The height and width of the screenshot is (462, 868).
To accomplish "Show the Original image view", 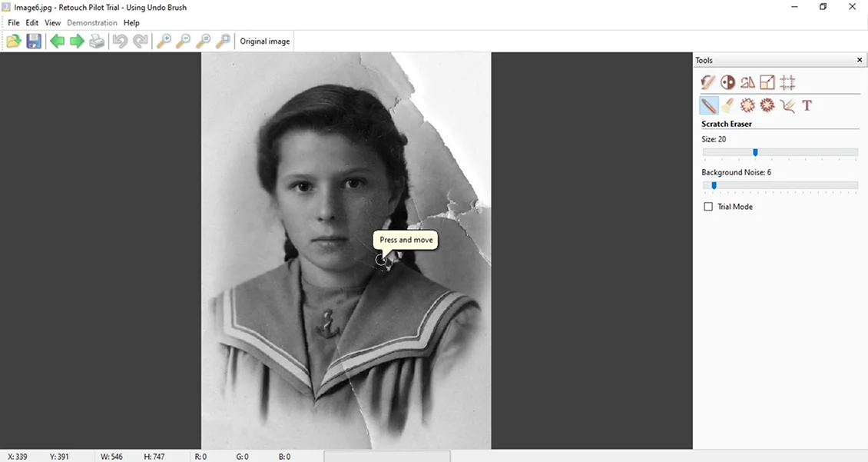I will click(264, 41).
